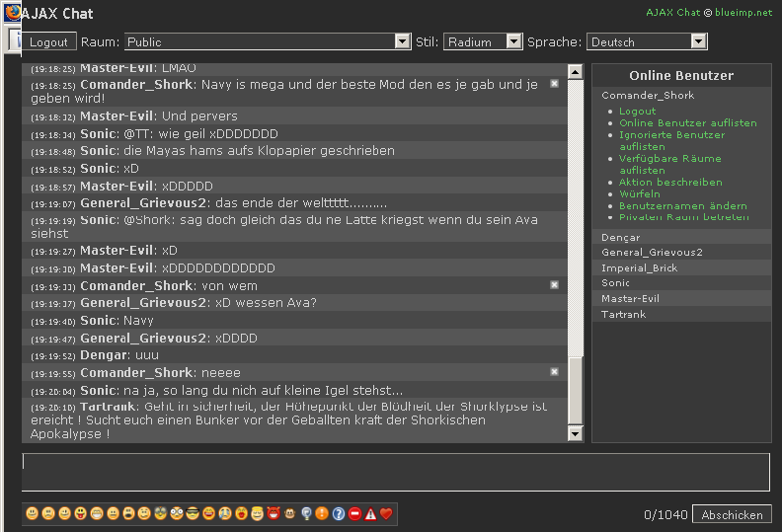The image size is (782, 532).
Task: Delete Comander_Shork's 'neeee' message
Action: 554,371
